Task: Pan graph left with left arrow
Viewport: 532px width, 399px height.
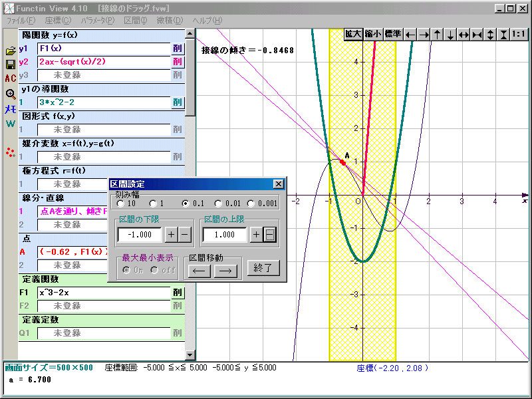Action: 410,35
